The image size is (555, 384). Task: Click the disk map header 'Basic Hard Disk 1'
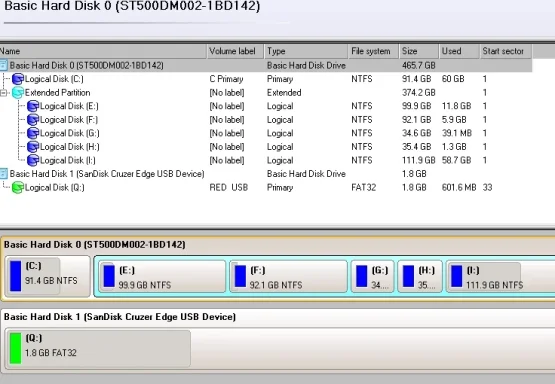120,317
